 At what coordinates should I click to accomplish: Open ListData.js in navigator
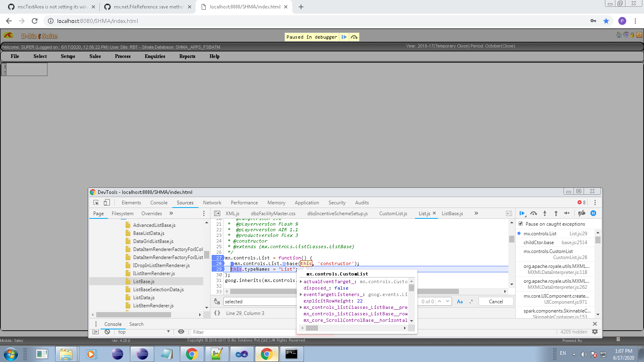tap(144, 298)
